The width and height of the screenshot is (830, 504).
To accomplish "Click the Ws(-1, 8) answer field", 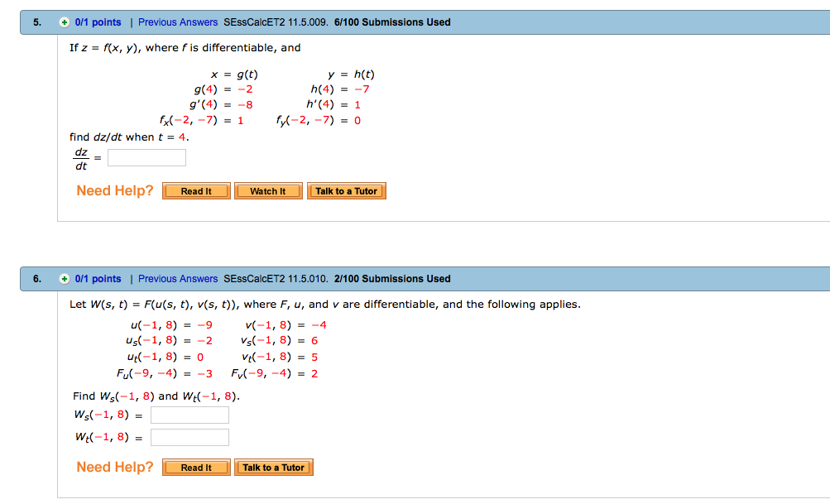I will (189, 415).
